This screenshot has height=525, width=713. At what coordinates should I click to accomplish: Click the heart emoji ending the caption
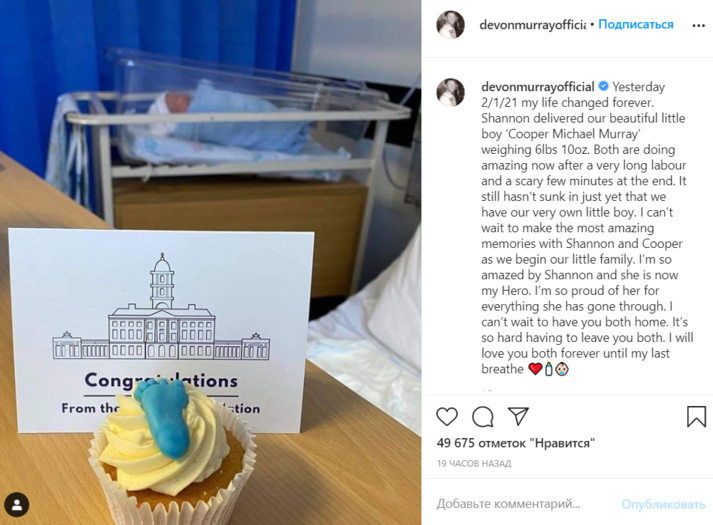pos(535,369)
